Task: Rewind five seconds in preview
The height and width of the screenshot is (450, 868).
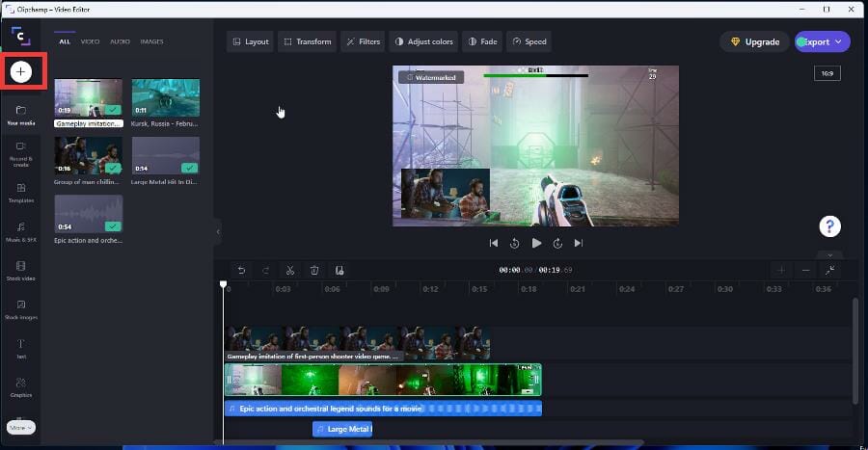Action: pos(515,243)
